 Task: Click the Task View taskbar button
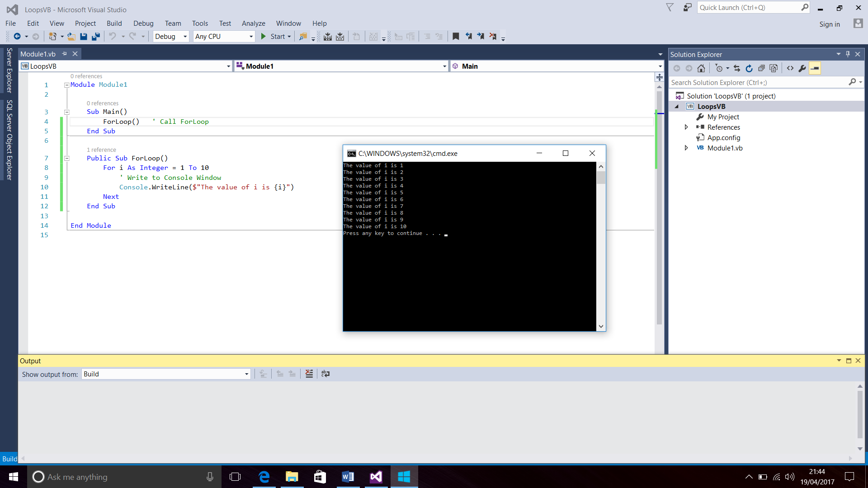pos(235,477)
